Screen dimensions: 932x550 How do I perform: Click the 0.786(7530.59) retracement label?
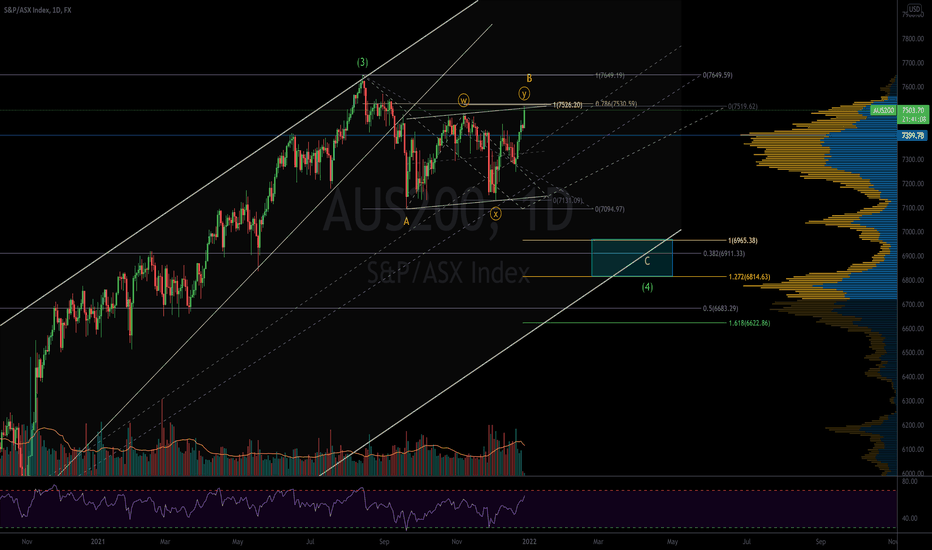pyautogui.click(x=616, y=104)
